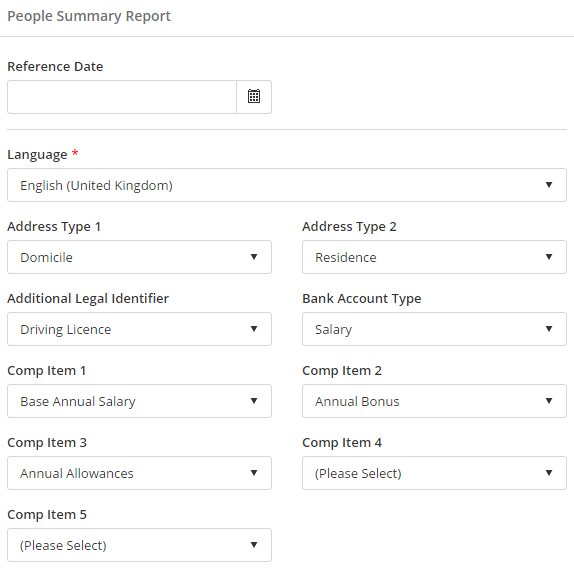
Task: Expand Additional Legal Identifier dropdown
Action: point(139,329)
